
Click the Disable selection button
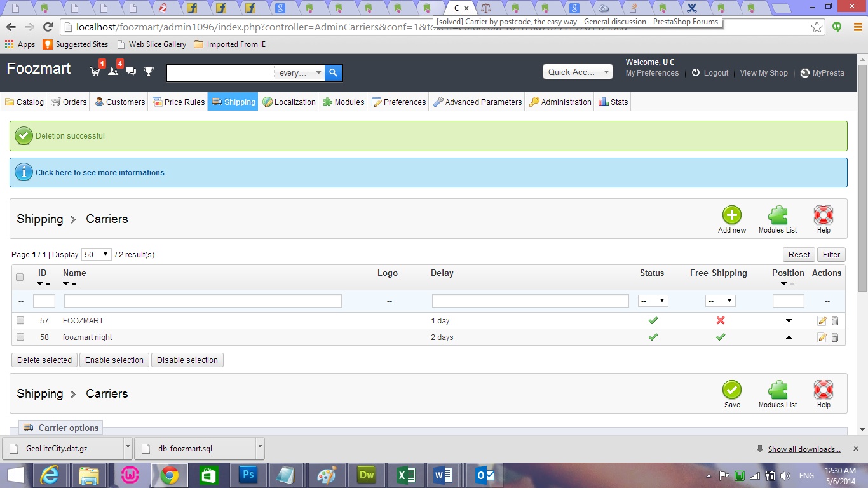click(x=187, y=360)
